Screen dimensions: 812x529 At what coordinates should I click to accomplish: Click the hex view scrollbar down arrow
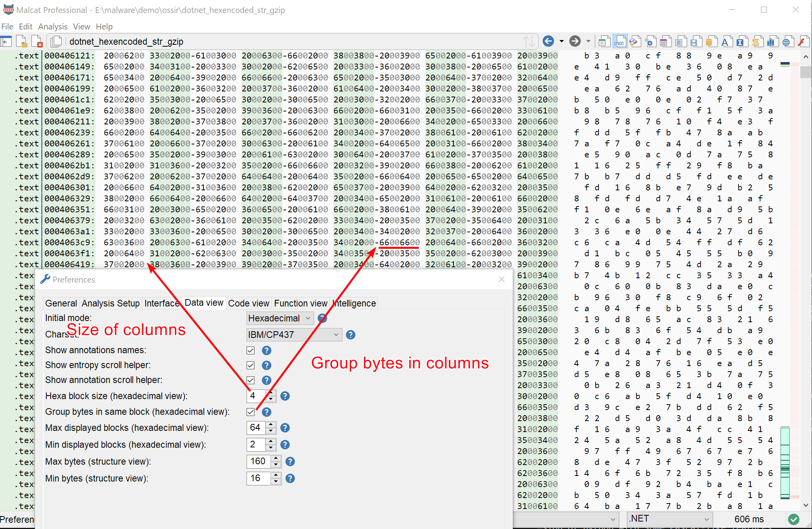(x=806, y=505)
